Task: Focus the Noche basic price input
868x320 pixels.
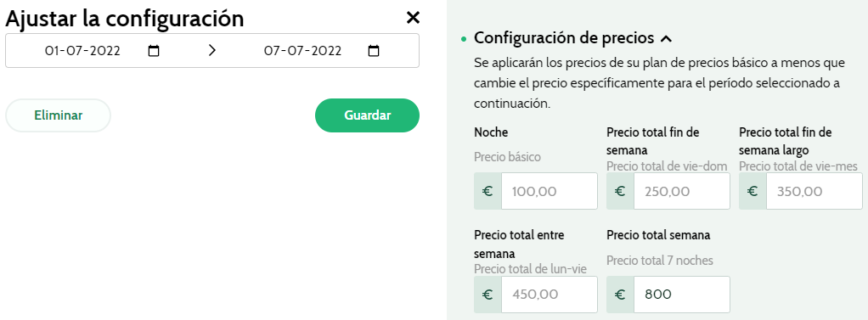Action: 550,191
